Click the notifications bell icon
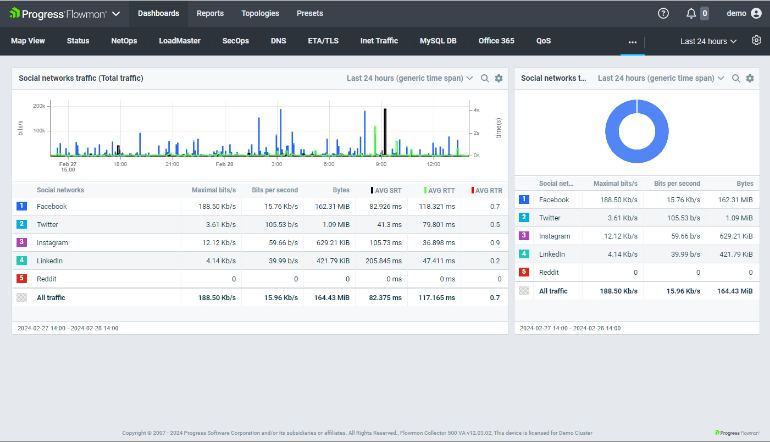 coord(691,14)
